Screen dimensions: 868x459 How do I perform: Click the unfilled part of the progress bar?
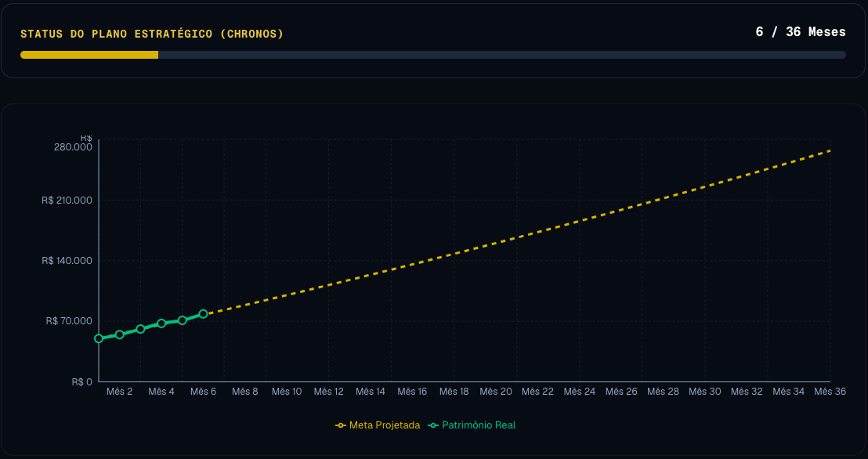click(502, 55)
